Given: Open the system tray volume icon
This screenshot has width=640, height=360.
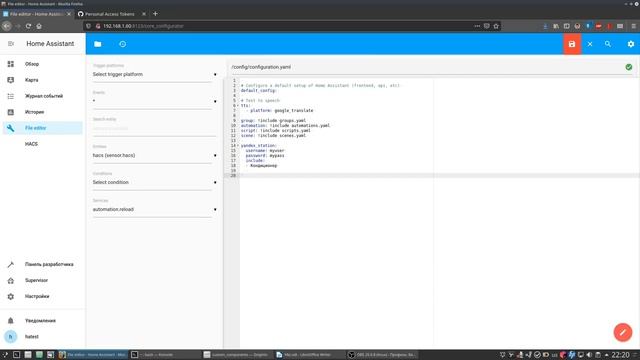Looking at the screenshot, I should (589, 355).
